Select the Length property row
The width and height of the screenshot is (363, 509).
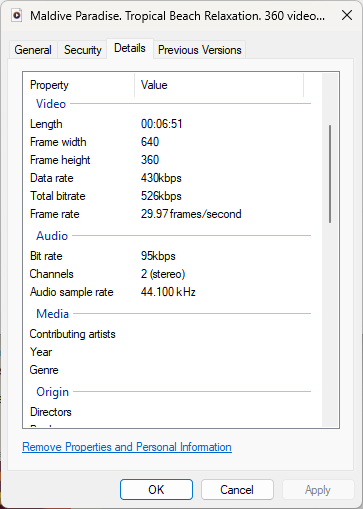tap(170, 124)
